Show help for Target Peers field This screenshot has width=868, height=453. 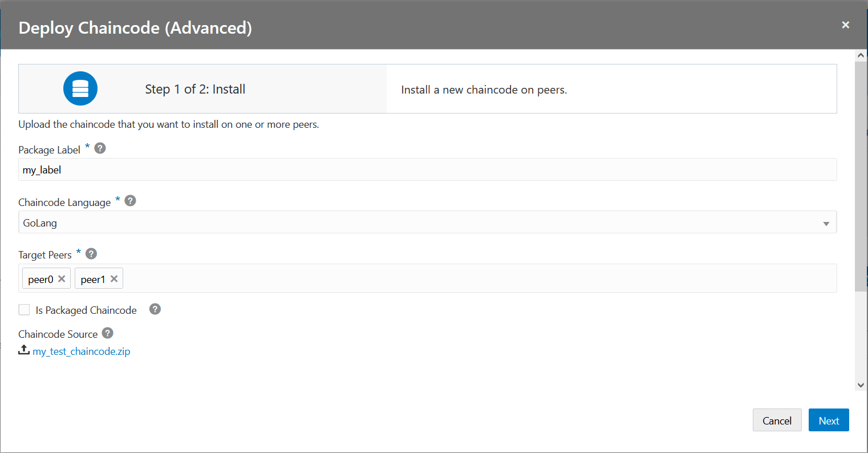point(91,253)
